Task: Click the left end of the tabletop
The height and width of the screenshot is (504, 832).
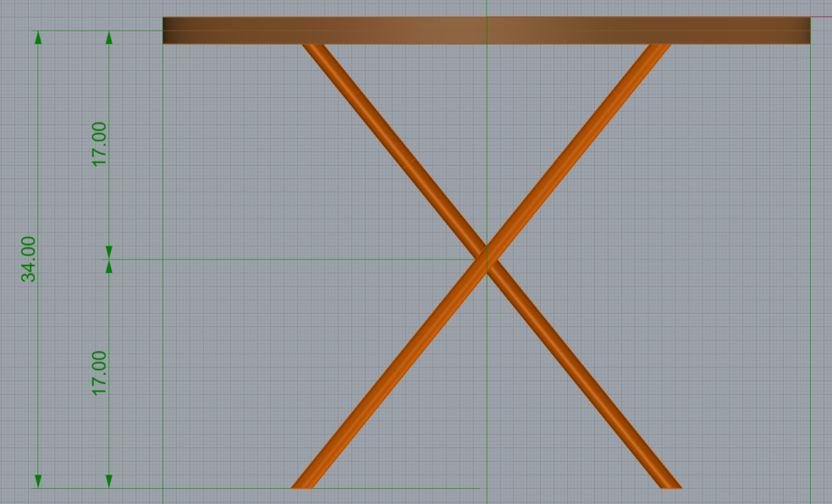Action: coord(166,30)
